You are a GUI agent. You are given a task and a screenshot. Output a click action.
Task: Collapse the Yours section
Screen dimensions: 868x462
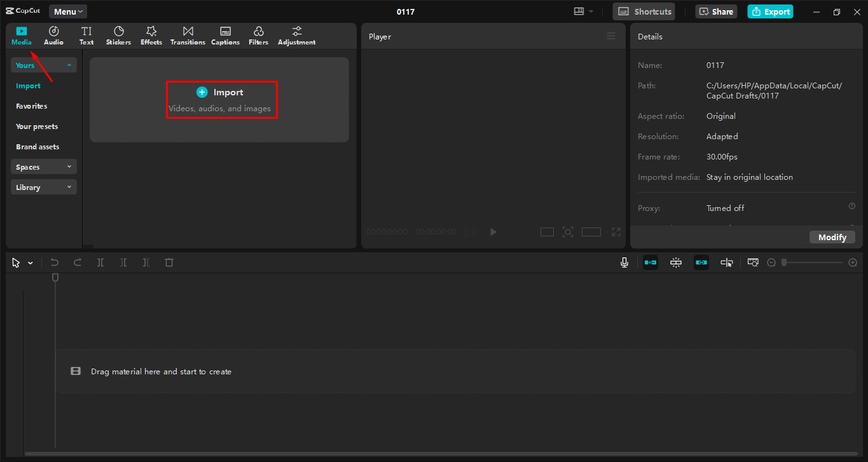[x=70, y=65]
